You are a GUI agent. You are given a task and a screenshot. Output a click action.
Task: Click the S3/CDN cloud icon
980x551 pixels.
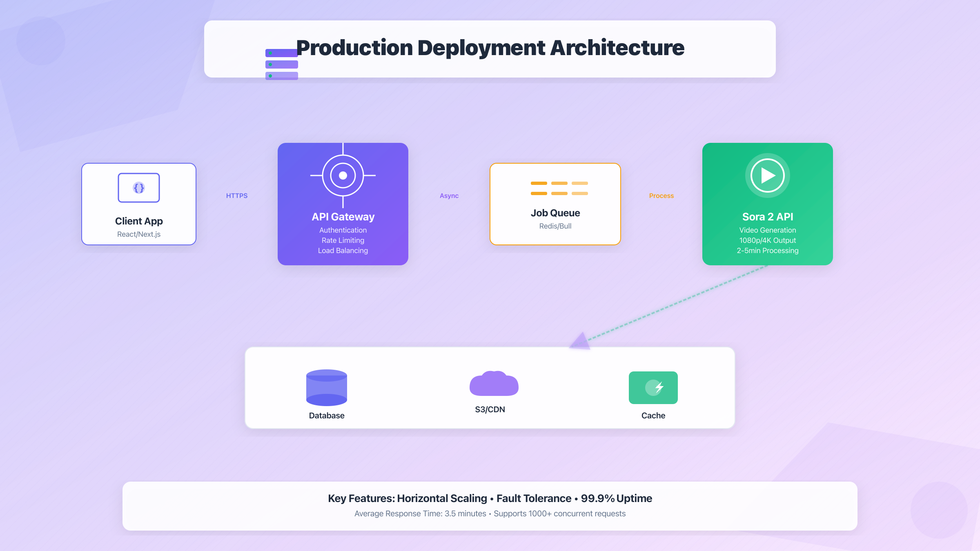click(494, 384)
